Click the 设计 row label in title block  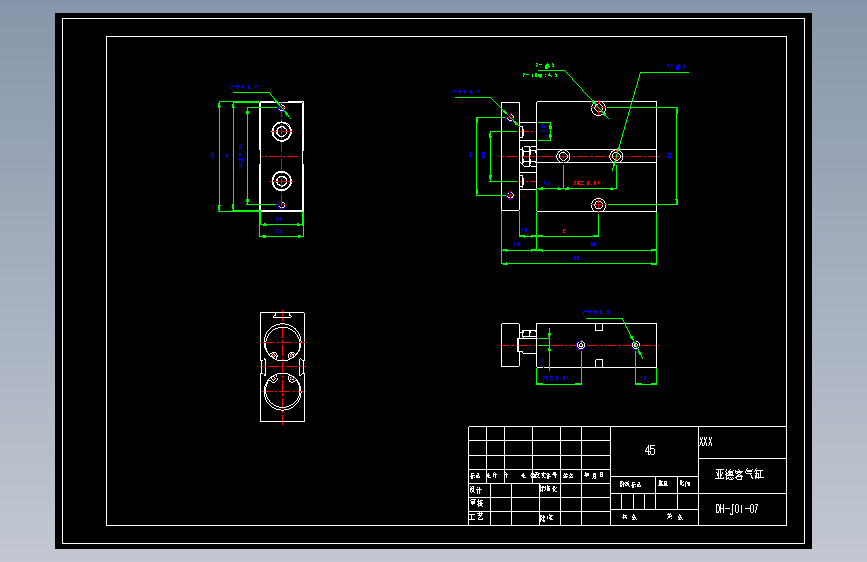click(x=476, y=490)
